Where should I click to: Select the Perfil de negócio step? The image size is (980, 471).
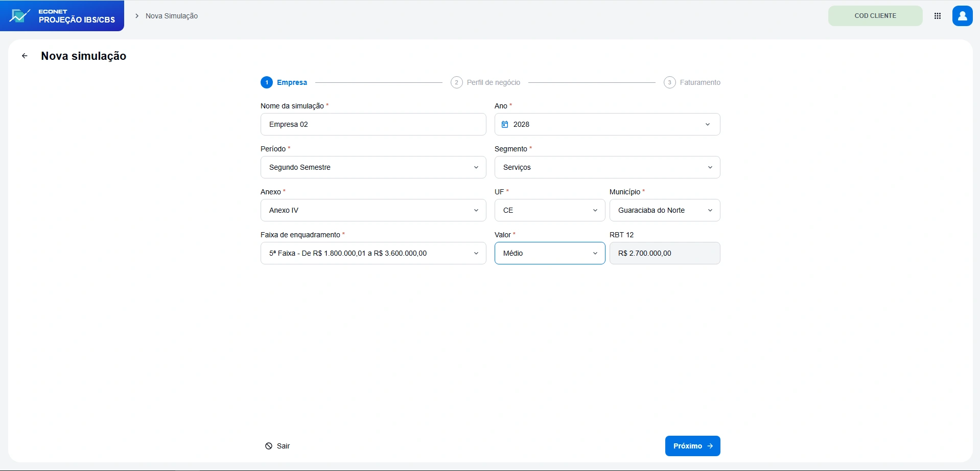485,82
